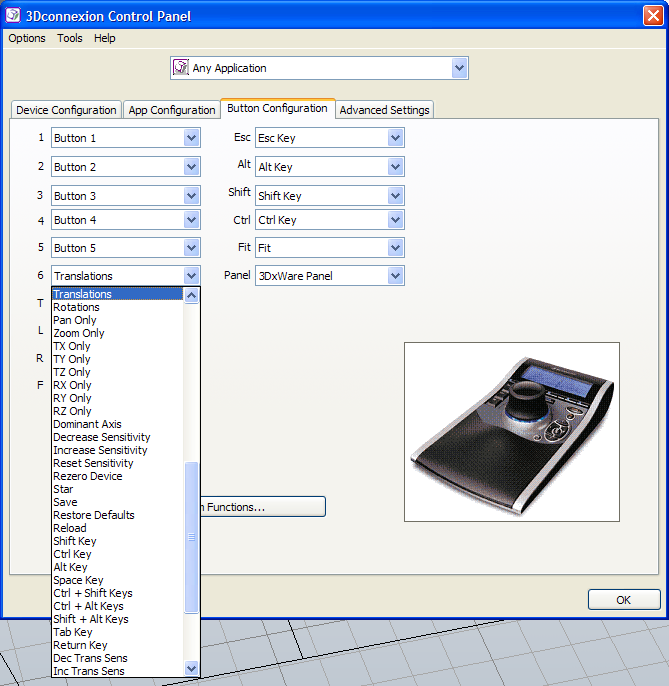The image size is (669, 686).
Task: Expand the Button 1 dropdown
Action: click(192, 138)
